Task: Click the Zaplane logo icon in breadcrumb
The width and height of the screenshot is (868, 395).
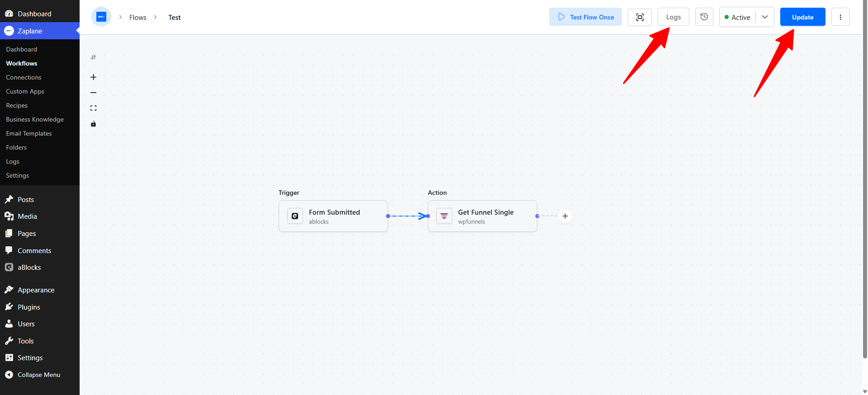Action: coord(101,17)
